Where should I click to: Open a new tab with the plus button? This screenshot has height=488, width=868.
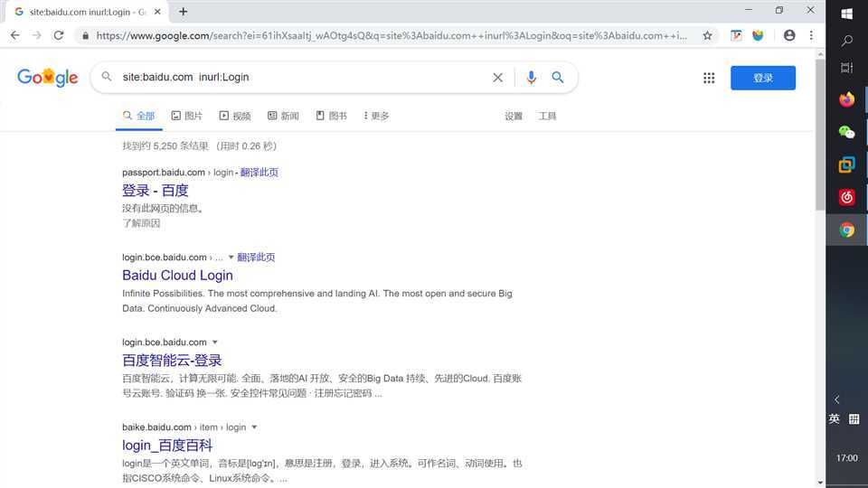point(184,12)
